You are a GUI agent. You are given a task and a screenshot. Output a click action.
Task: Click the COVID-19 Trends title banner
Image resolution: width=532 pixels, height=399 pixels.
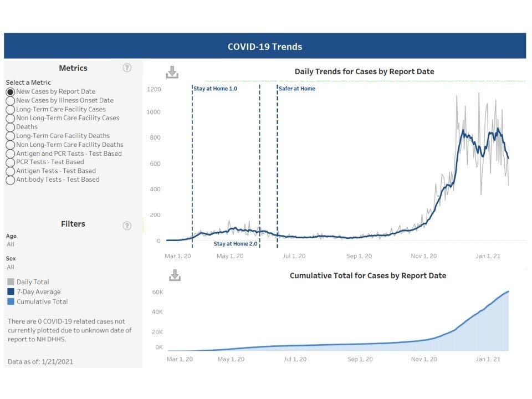pyautogui.click(x=264, y=47)
